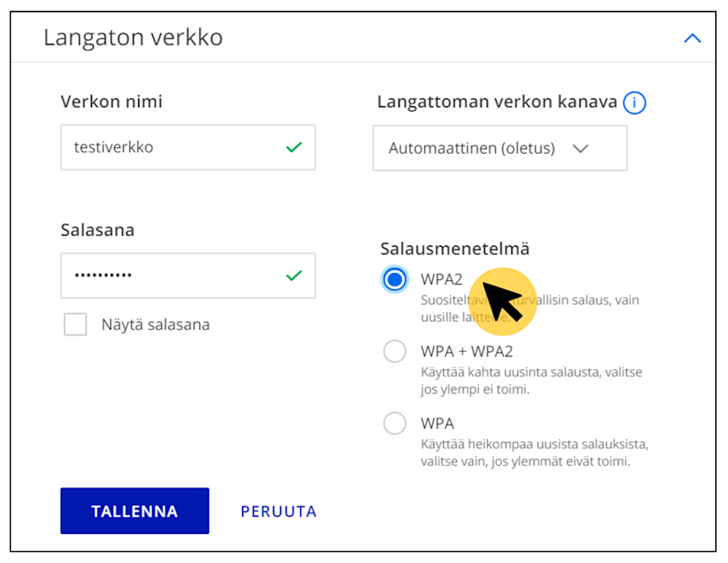This screenshot has width=728, height=563.
Task: Enable the Näytä salasana checkbox
Action: point(76,324)
